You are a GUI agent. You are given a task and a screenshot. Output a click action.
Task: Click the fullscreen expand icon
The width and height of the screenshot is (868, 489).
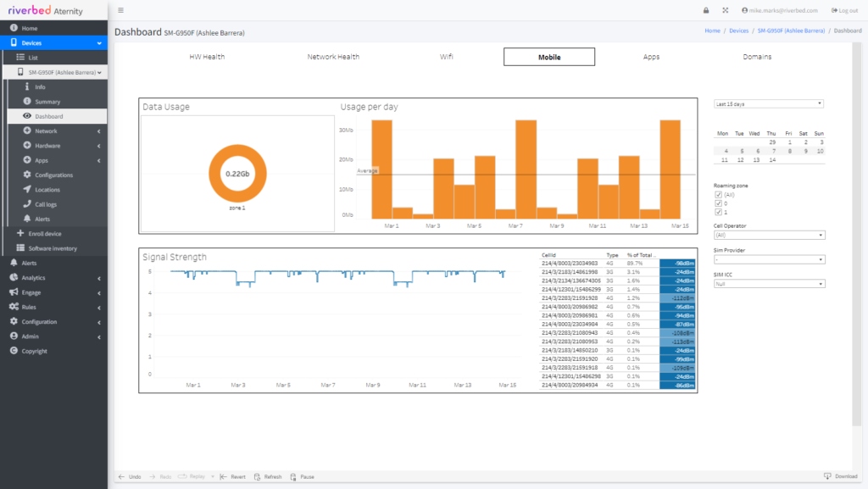(725, 10)
